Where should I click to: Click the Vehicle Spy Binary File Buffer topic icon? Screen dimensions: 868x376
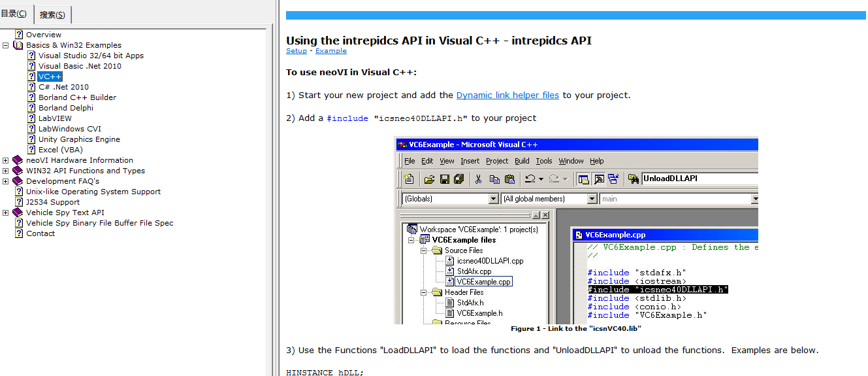pyautogui.click(x=20, y=223)
